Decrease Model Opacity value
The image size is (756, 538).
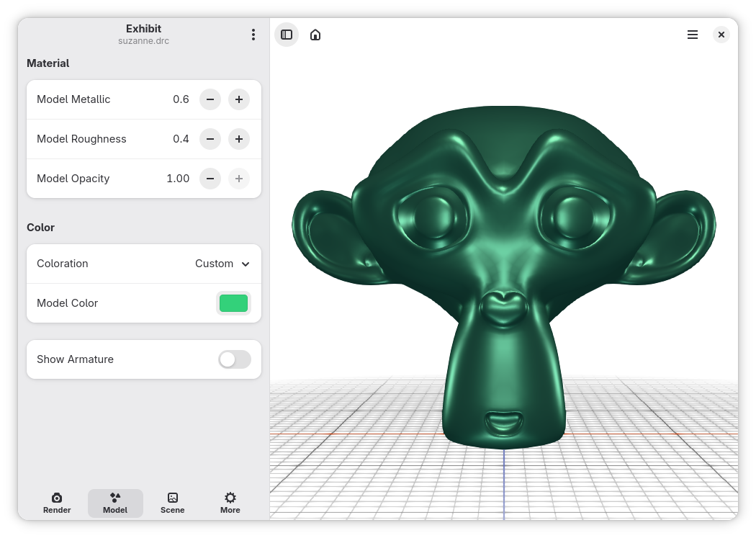coord(210,179)
